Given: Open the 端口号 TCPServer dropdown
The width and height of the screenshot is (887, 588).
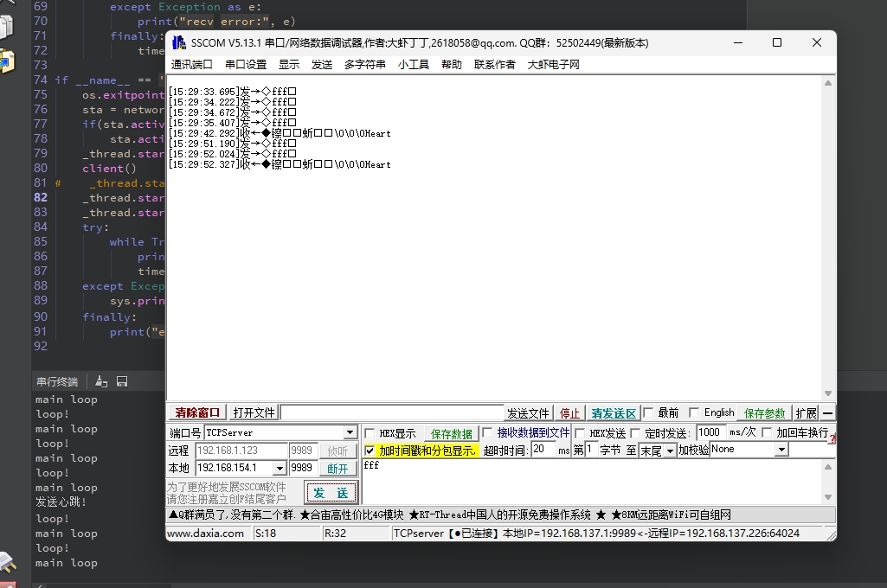Looking at the screenshot, I should coord(350,432).
